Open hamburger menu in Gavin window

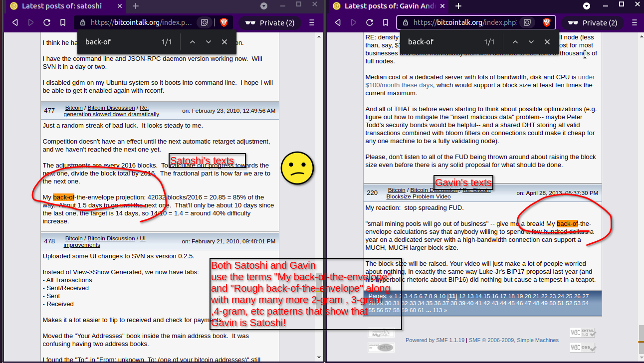point(635,22)
